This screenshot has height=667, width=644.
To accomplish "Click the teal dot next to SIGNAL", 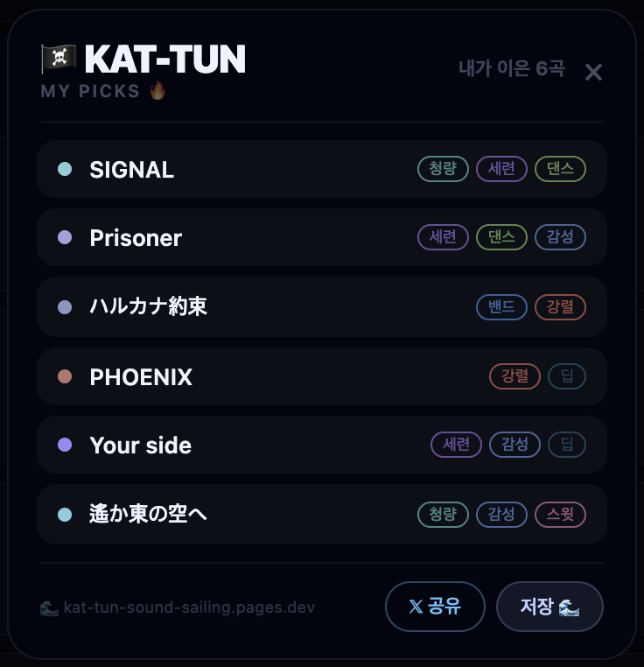I will (x=65, y=169).
